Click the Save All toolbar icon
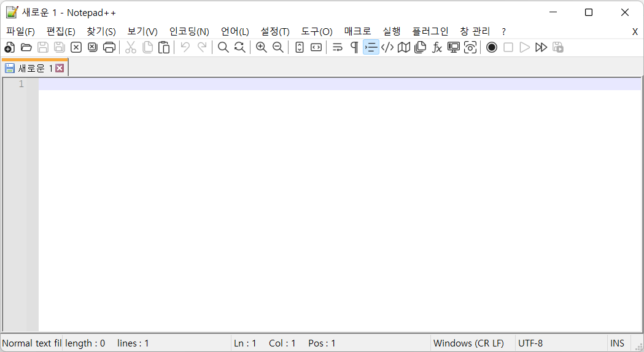This screenshot has width=644, height=352. pyautogui.click(x=60, y=48)
